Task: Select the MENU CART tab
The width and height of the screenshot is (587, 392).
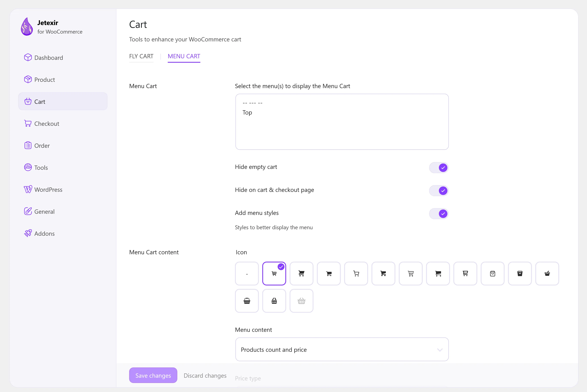Action: 184,56
